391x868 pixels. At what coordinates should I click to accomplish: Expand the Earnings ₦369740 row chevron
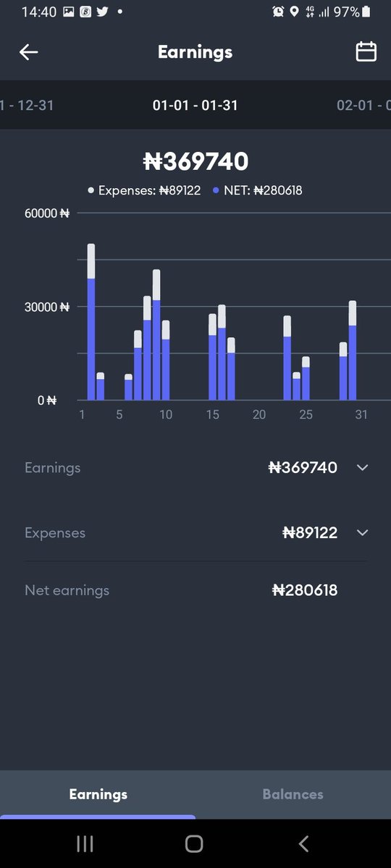pyautogui.click(x=363, y=468)
